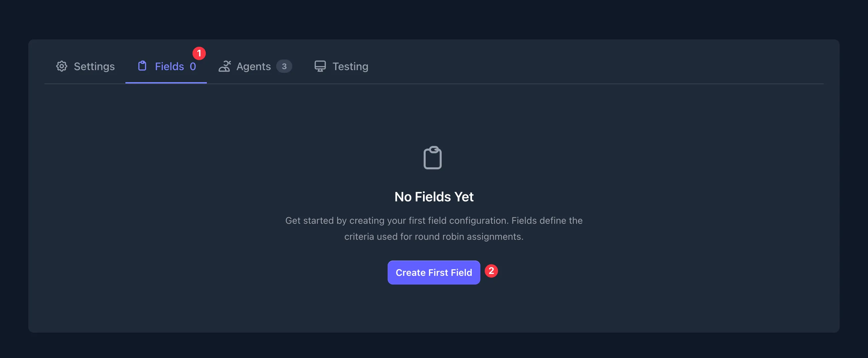The height and width of the screenshot is (358, 868).
Task: Switch to the Settings tab
Action: click(x=94, y=66)
